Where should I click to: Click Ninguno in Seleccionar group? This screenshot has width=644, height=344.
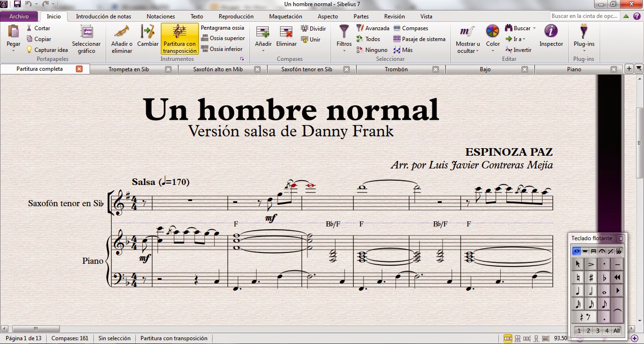pos(372,50)
